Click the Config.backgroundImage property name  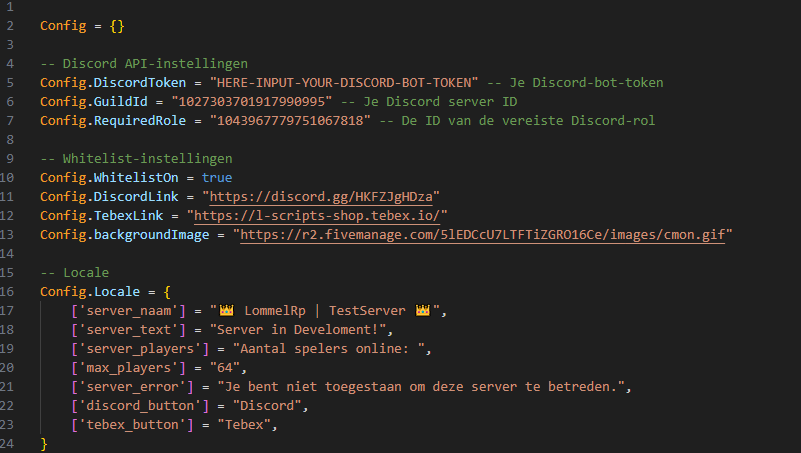[x=125, y=234]
